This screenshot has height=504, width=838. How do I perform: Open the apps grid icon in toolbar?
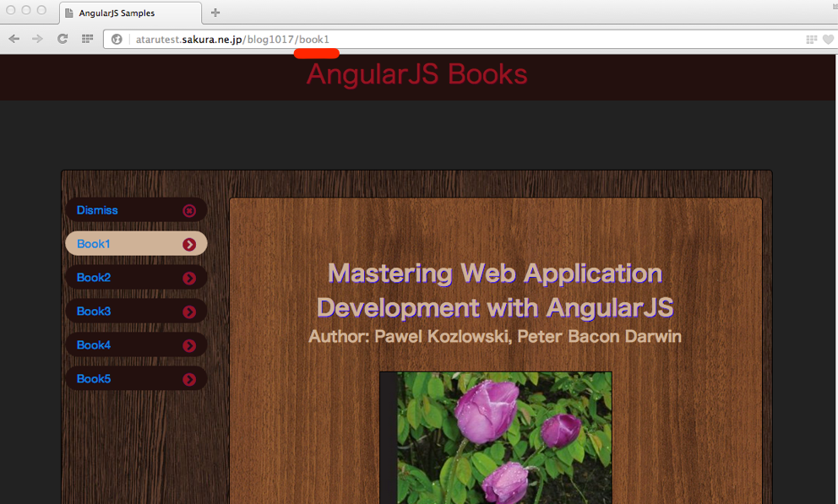click(x=87, y=39)
